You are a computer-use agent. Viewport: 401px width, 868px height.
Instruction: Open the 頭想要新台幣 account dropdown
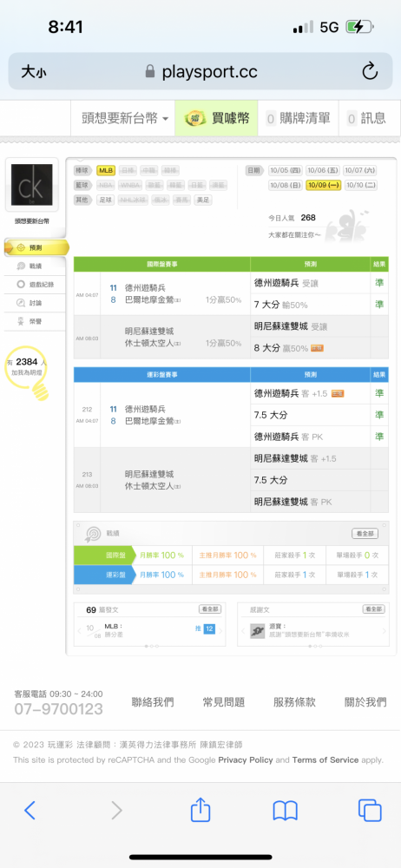[x=125, y=118]
